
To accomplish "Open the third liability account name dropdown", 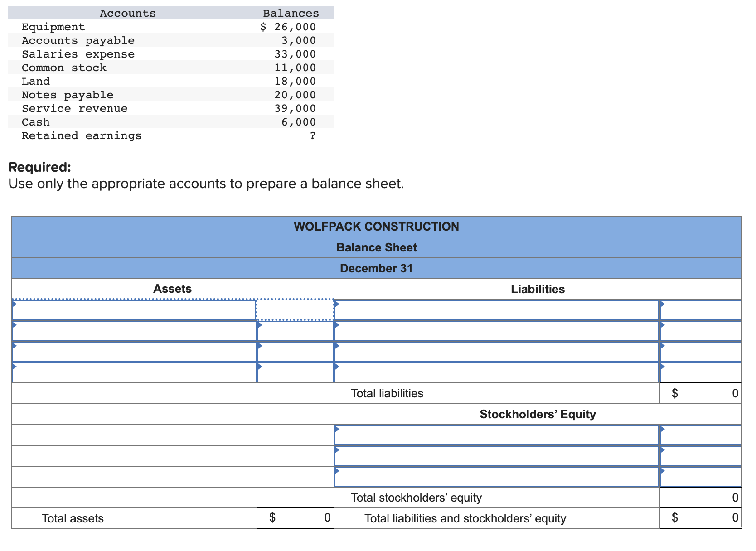I will tap(496, 352).
